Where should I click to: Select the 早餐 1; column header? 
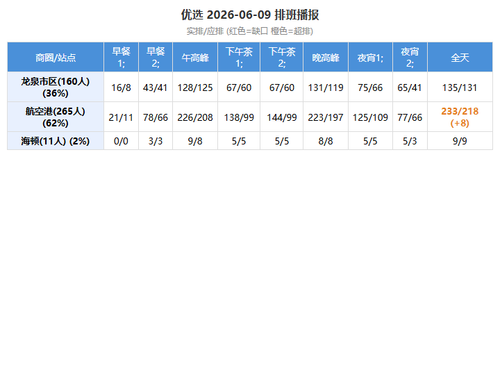pyautogui.click(x=121, y=57)
